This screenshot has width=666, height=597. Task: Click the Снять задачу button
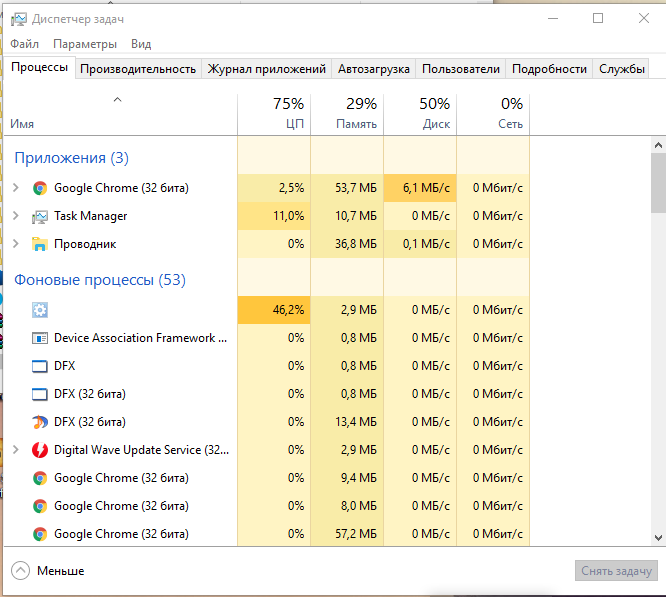pos(616,571)
